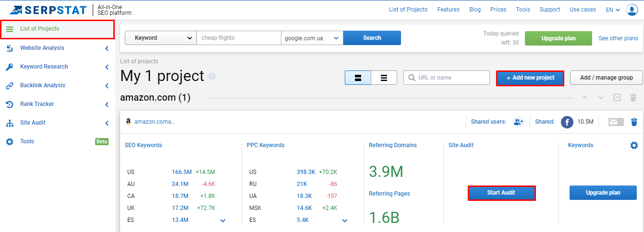This screenshot has width=644, height=232.
Task: Open the amazon.coma… project link
Action: [x=155, y=122]
